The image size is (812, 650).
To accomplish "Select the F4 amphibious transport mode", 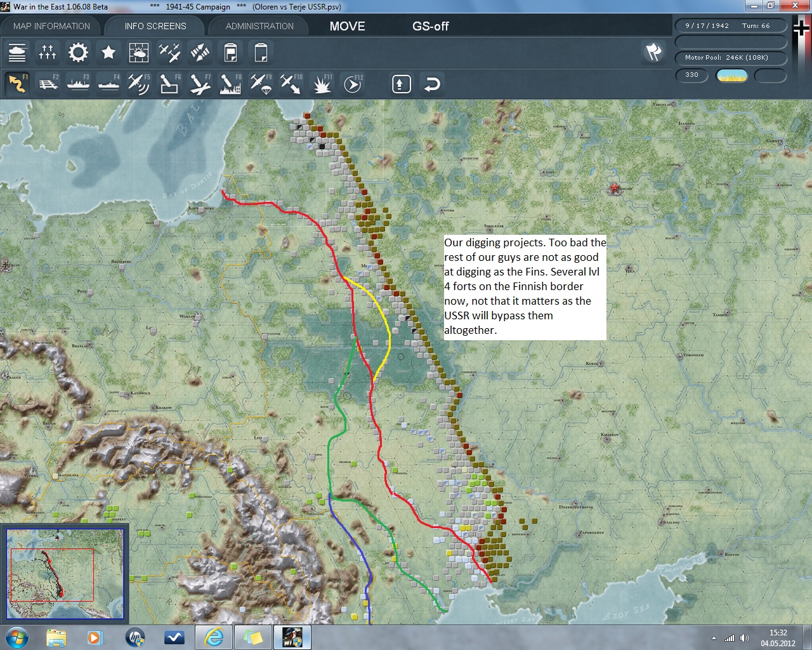I will [x=108, y=84].
